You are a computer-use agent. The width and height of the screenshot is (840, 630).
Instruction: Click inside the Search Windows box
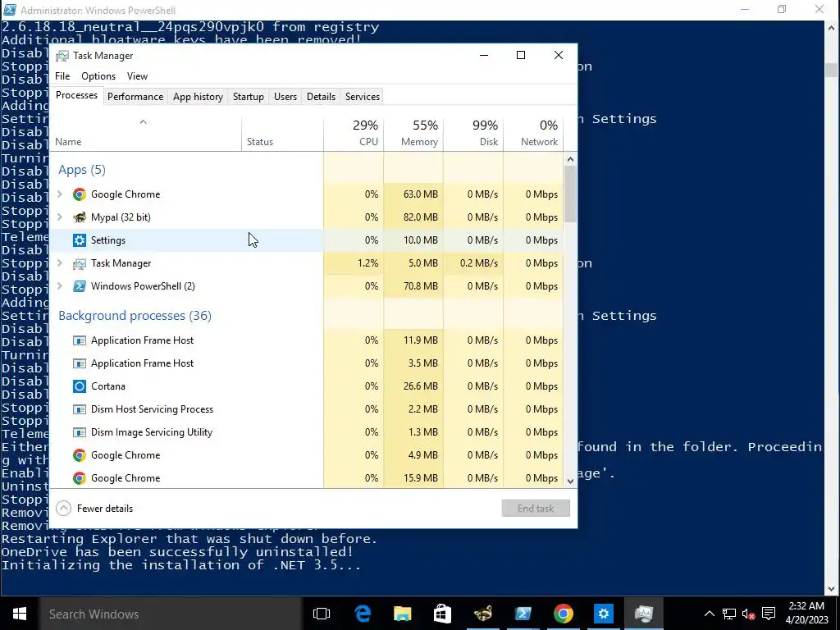coord(171,614)
